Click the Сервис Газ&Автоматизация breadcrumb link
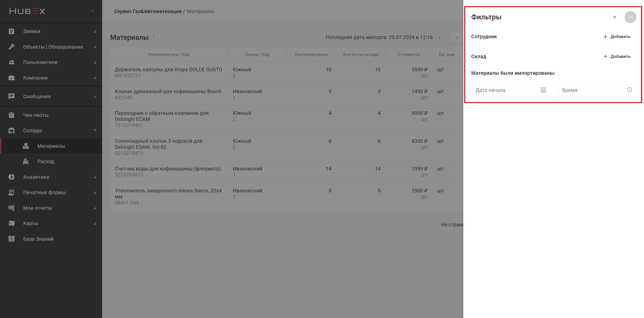 pos(148,11)
